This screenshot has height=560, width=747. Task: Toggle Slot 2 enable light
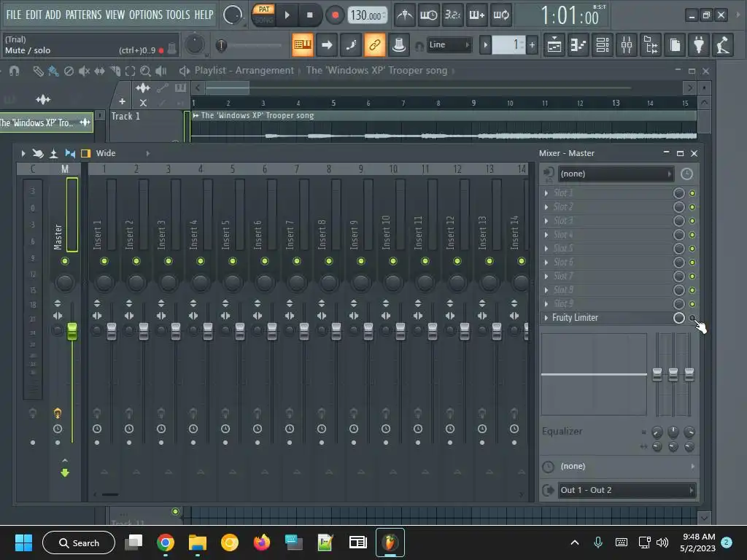coord(692,207)
